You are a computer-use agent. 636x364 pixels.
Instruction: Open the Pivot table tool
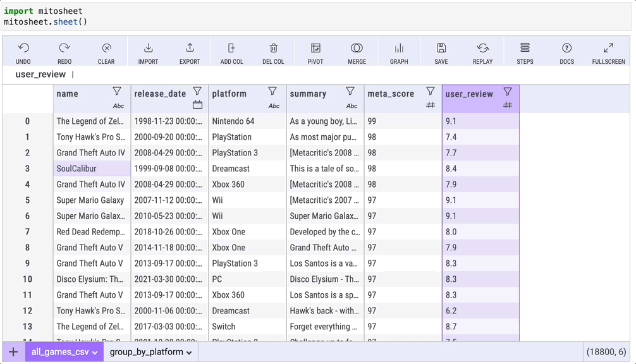[315, 49]
